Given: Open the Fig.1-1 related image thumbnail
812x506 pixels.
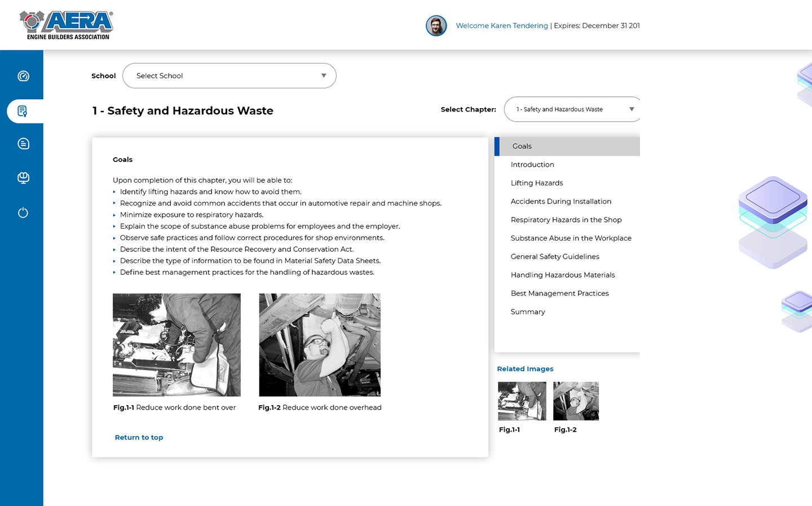Looking at the screenshot, I should pos(522,401).
